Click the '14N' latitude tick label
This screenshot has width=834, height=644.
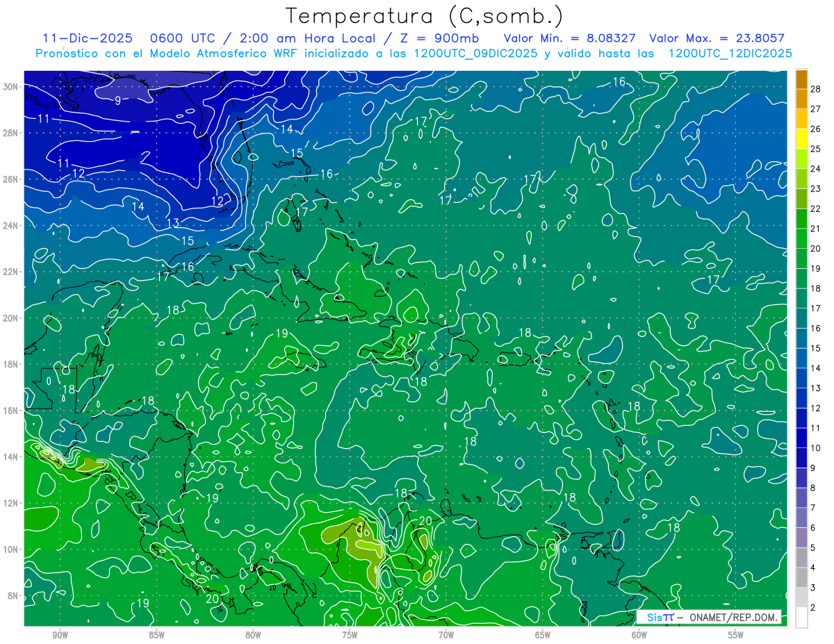coord(11,457)
